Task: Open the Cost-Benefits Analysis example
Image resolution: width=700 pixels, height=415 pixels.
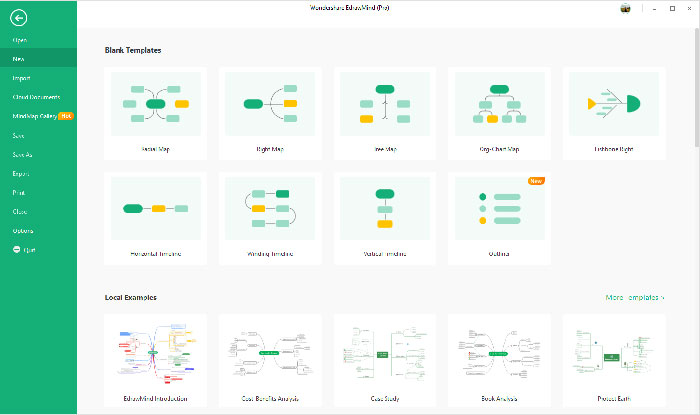Action: [x=270, y=361]
